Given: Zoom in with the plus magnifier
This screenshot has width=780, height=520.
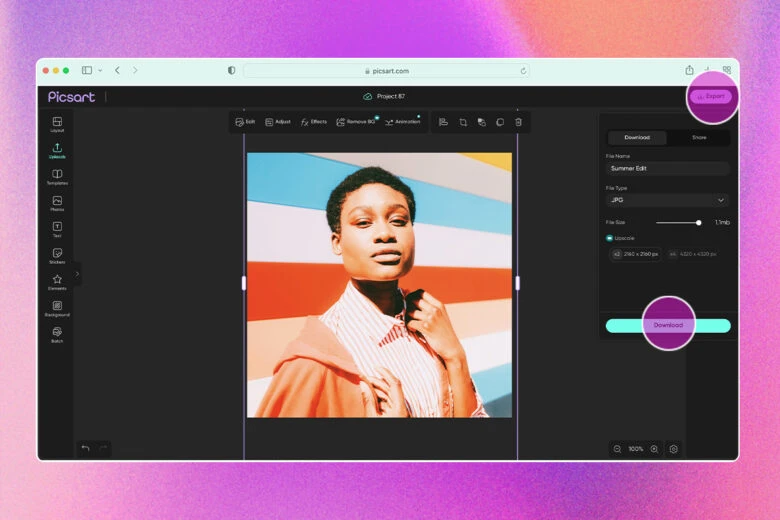Looking at the screenshot, I should tap(654, 449).
